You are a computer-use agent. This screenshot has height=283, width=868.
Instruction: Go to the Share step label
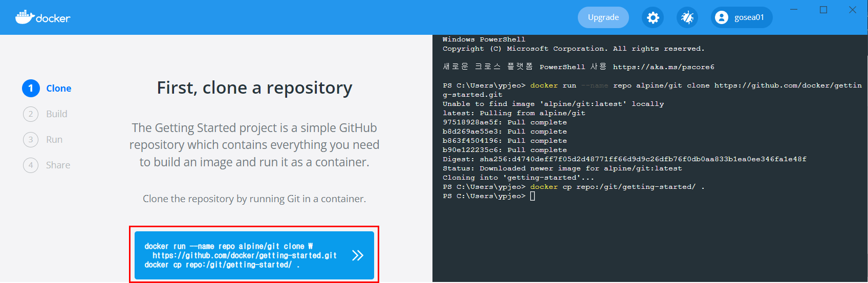click(58, 165)
